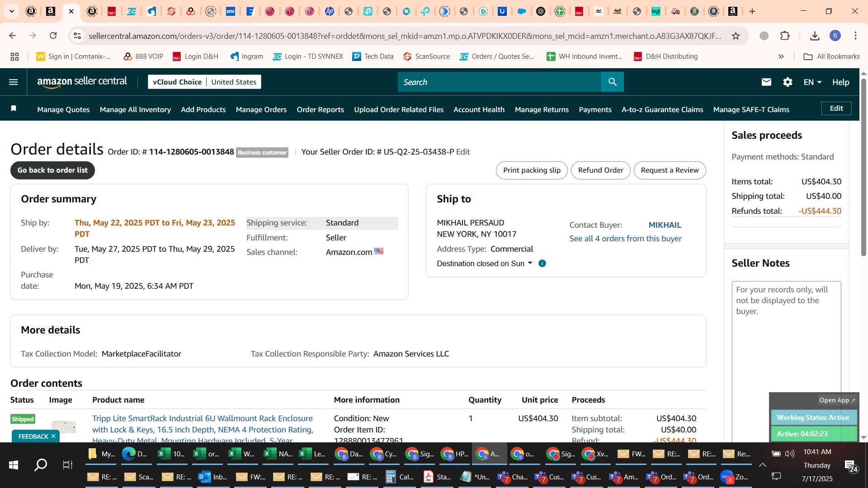Open Add Products menu
The image size is (868, 488).
click(x=203, y=109)
